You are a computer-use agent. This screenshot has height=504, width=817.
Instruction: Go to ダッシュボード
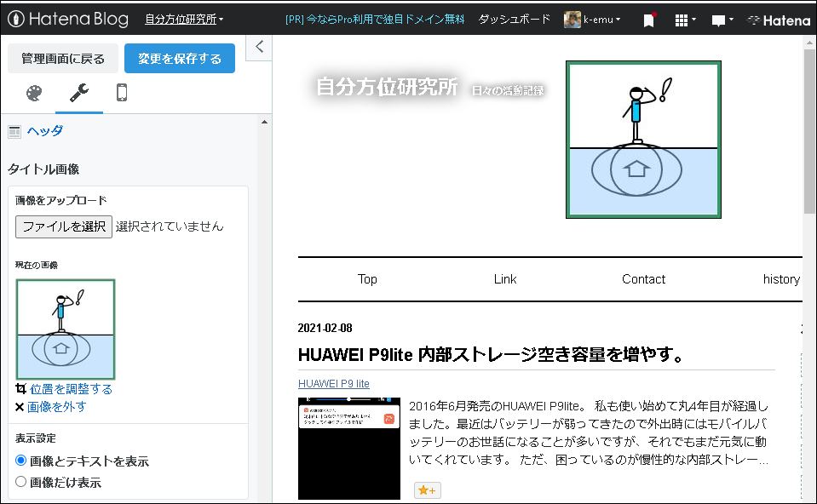[515, 20]
